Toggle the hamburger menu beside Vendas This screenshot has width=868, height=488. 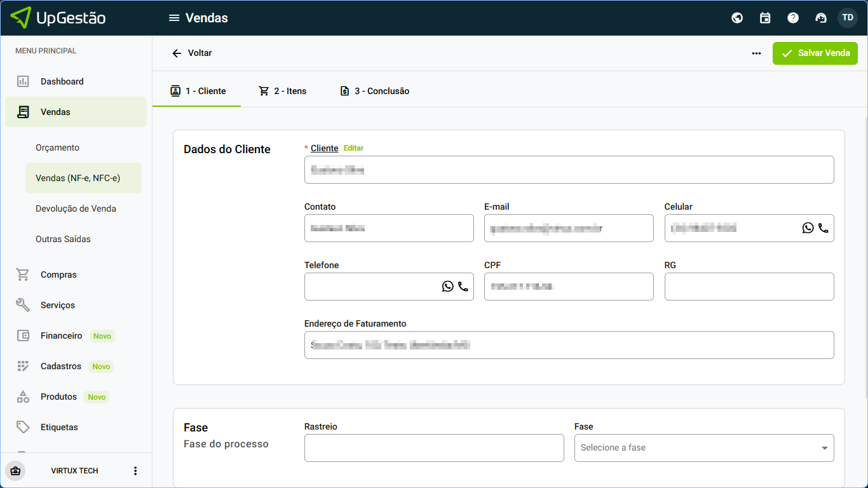pos(174,18)
